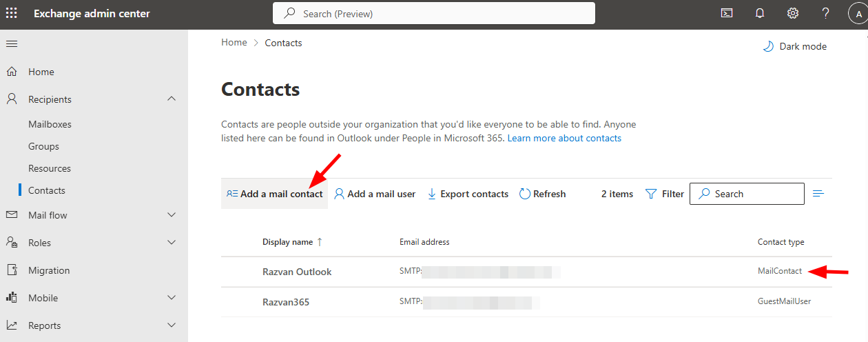Open Migration in sidebar
This screenshot has width=868, height=342.
[x=49, y=270]
